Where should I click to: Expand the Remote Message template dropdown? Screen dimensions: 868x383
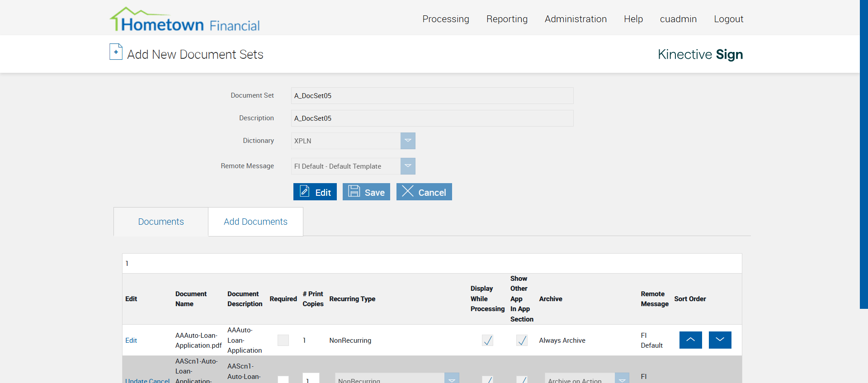[408, 166]
